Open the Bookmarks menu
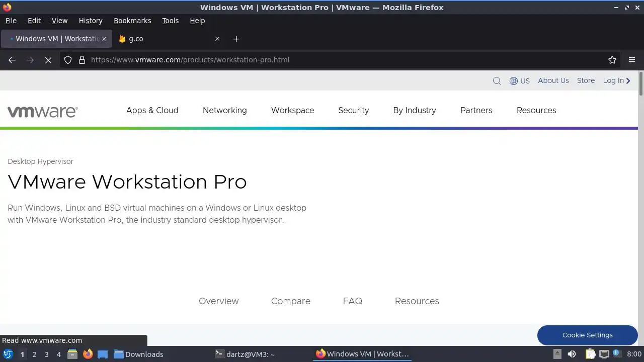The width and height of the screenshot is (644, 362). (x=132, y=21)
